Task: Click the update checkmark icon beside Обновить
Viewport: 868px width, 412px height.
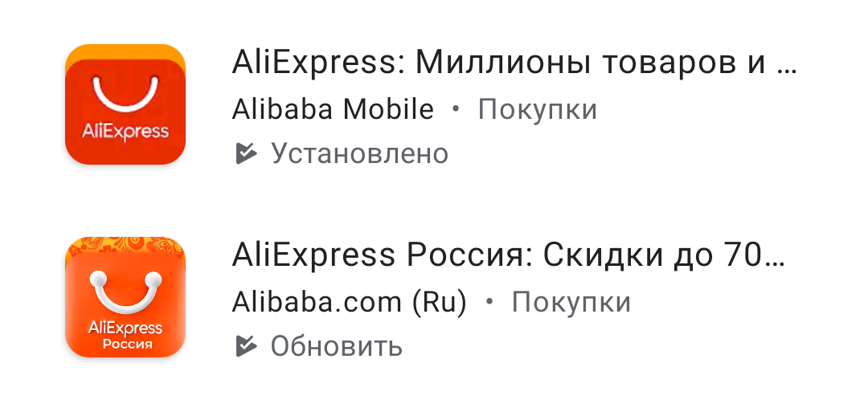Action: click(x=246, y=346)
